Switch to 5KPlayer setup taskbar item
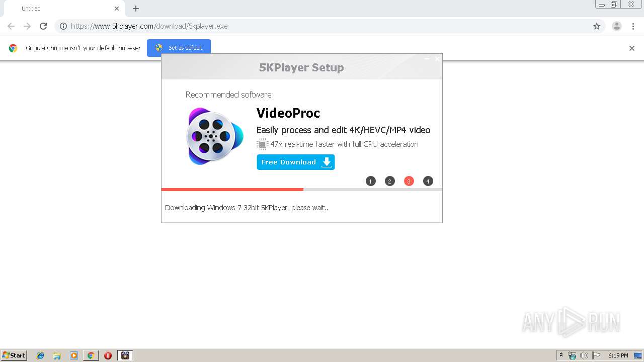This screenshot has height=362, width=644. (125, 355)
